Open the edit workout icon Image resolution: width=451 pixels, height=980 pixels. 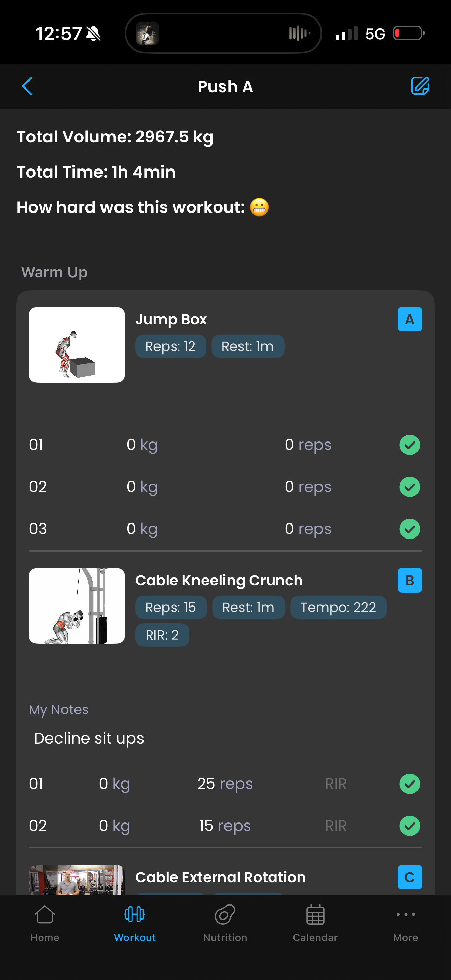(x=420, y=86)
